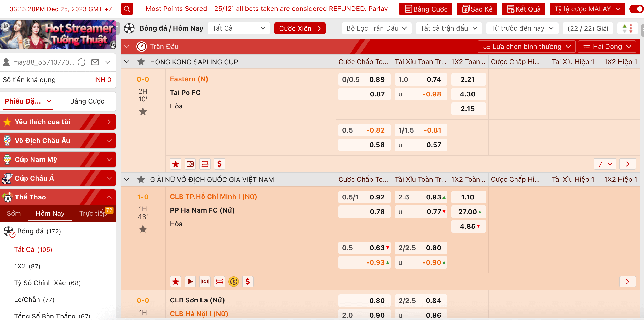Play live stream for Hồ Chí Minh match
Viewport: 644px width, 320px height.
[190, 282]
